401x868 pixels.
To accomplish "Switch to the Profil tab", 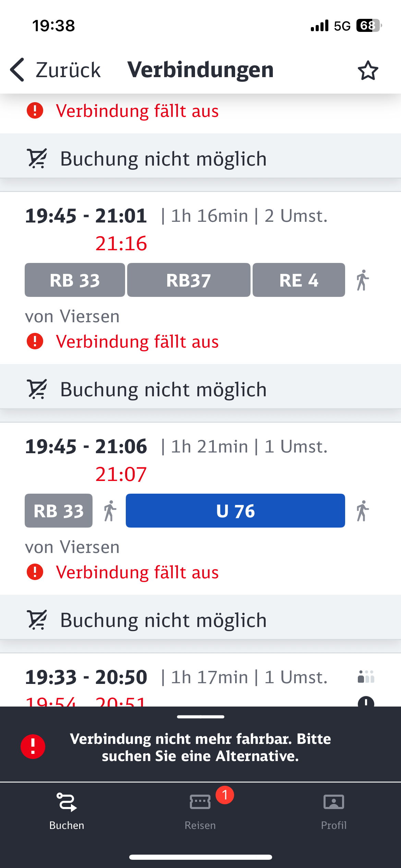I will pos(333,810).
